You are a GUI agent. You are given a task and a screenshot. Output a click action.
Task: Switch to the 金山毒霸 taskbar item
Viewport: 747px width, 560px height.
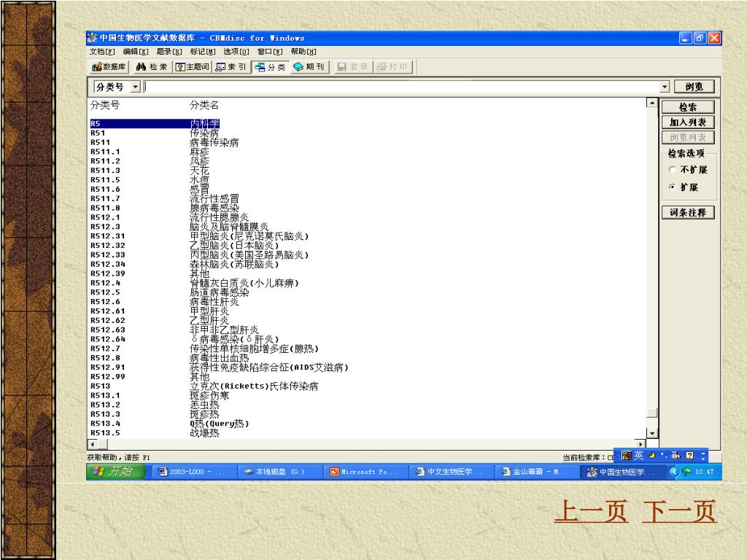(537, 472)
